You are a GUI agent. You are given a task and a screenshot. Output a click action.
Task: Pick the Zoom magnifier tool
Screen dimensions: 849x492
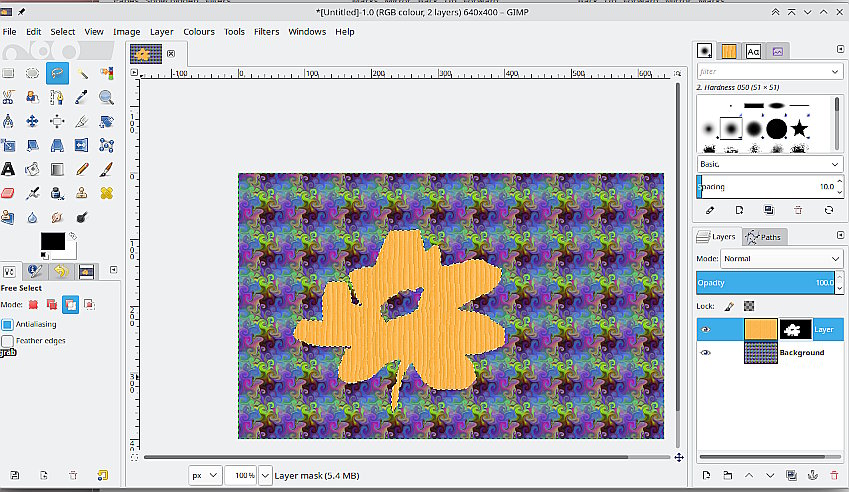coord(106,97)
